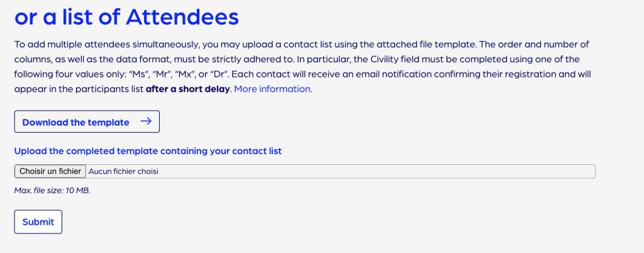This screenshot has width=644, height=253.
Task: Open the More information link
Action: (272, 89)
